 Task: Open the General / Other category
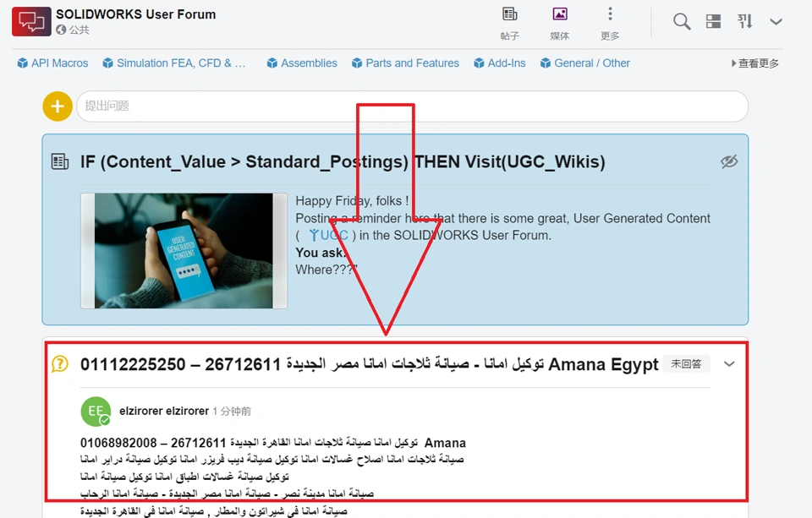click(585, 63)
